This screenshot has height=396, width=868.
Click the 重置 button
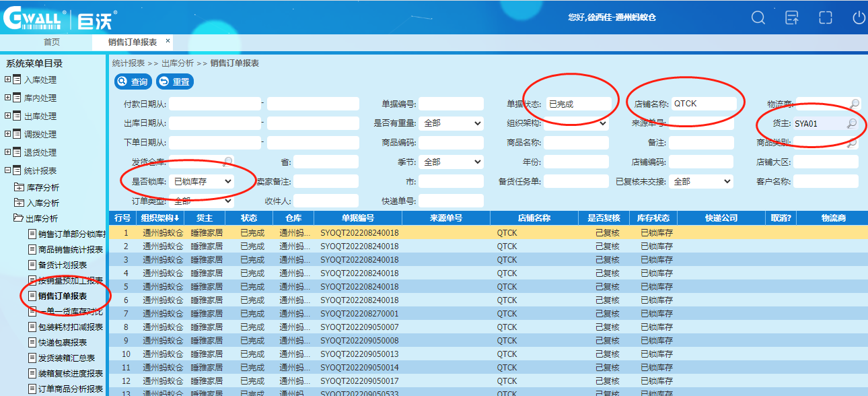coord(174,81)
